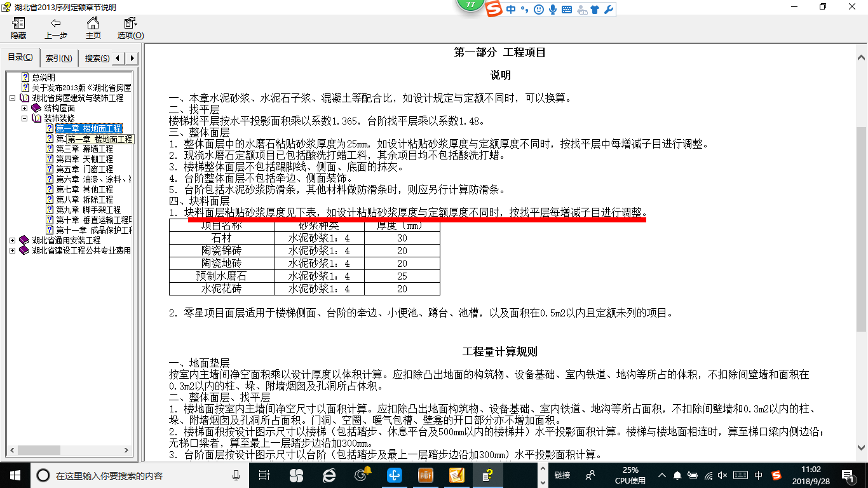The height and width of the screenshot is (488, 868).
Task: Open 第十一章 成品保护工程 chapter
Action: point(93,230)
